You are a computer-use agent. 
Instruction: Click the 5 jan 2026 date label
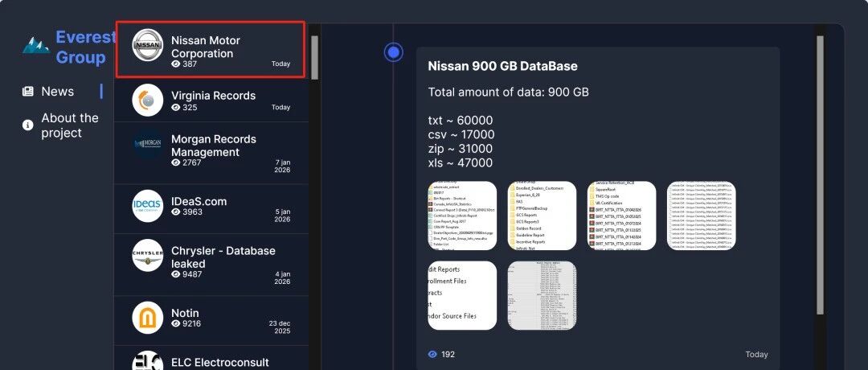tap(282, 216)
